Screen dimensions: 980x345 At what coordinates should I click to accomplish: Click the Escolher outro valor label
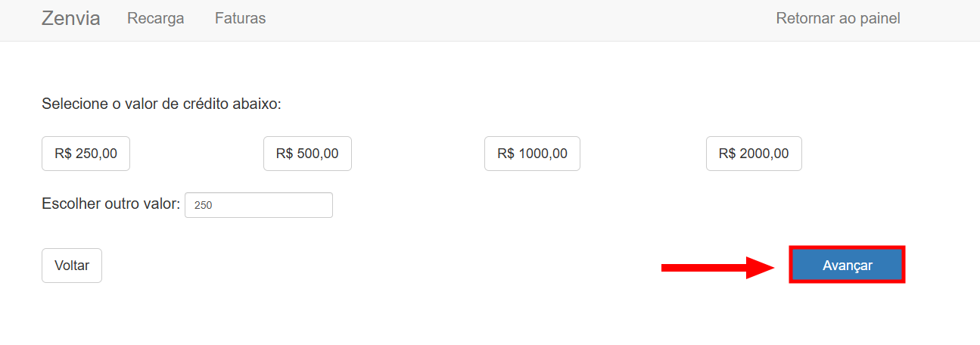[x=111, y=204]
